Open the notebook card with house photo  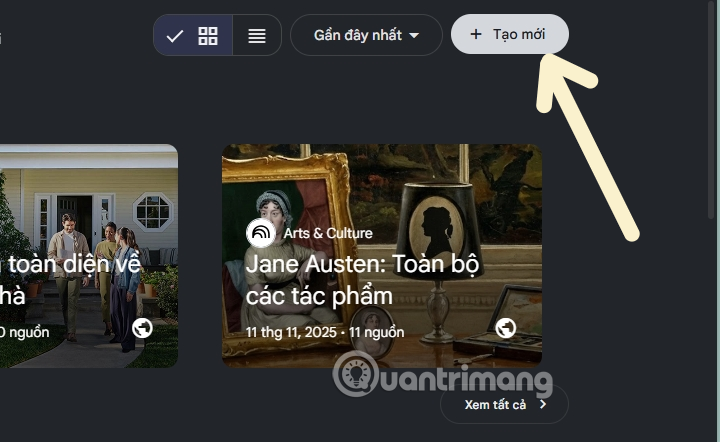(x=89, y=256)
